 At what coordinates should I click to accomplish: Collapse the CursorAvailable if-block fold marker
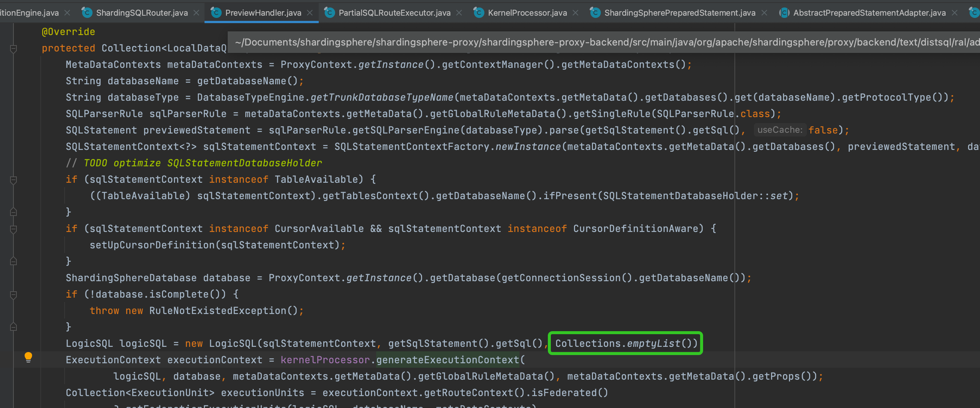[x=13, y=229]
